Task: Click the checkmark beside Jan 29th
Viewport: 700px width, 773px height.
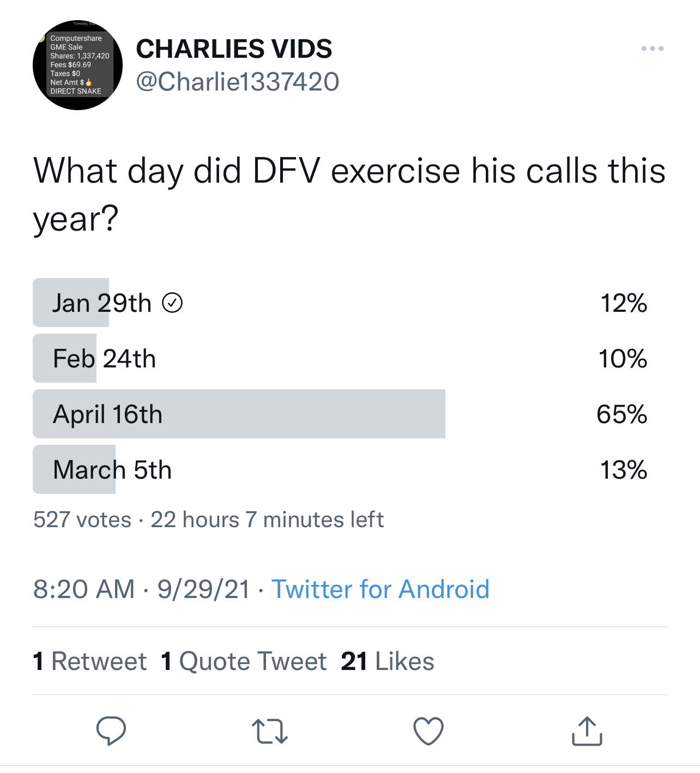Action: click(x=172, y=303)
